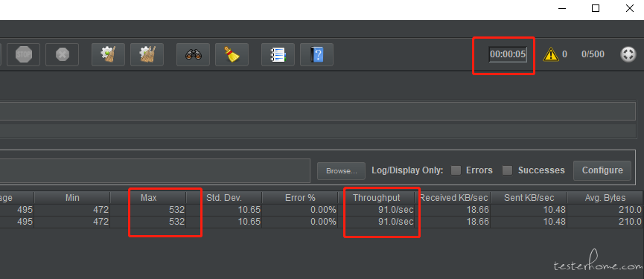The height and width of the screenshot is (279, 644).
Task: Click the Clear broom-and-gear icon
Action: click(x=109, y=54)
